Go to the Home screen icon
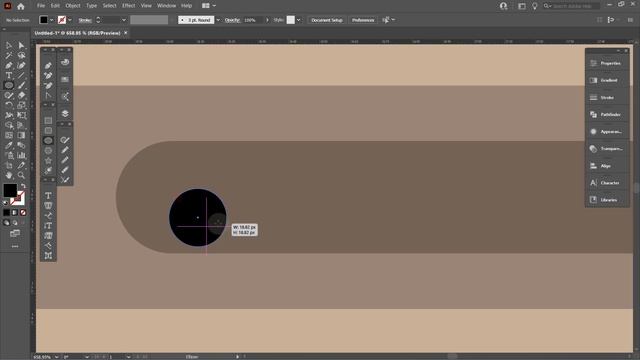This screenshot has height=360, width=640. [21, 6]
